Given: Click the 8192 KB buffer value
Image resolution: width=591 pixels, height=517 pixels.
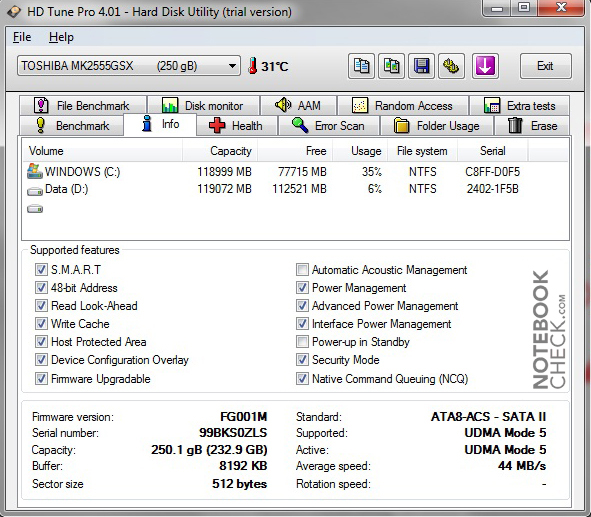Looking at the screenshot, I should 243,466.
